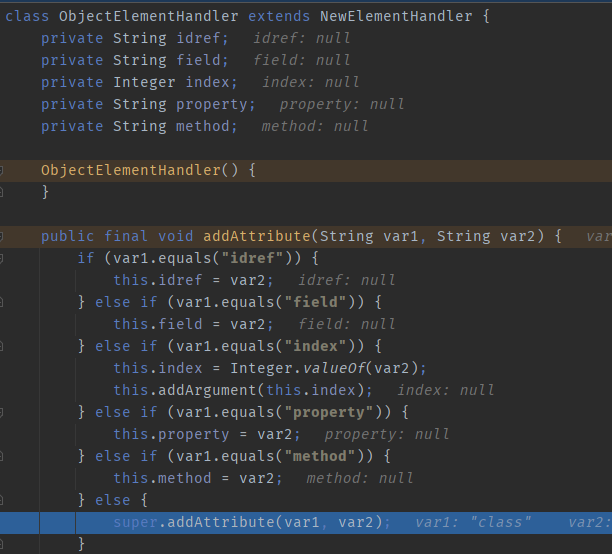The height and width of the screenshot is (554, 612).
Task: Click the 'index: null' hint after addArgument
Action: 446,390
